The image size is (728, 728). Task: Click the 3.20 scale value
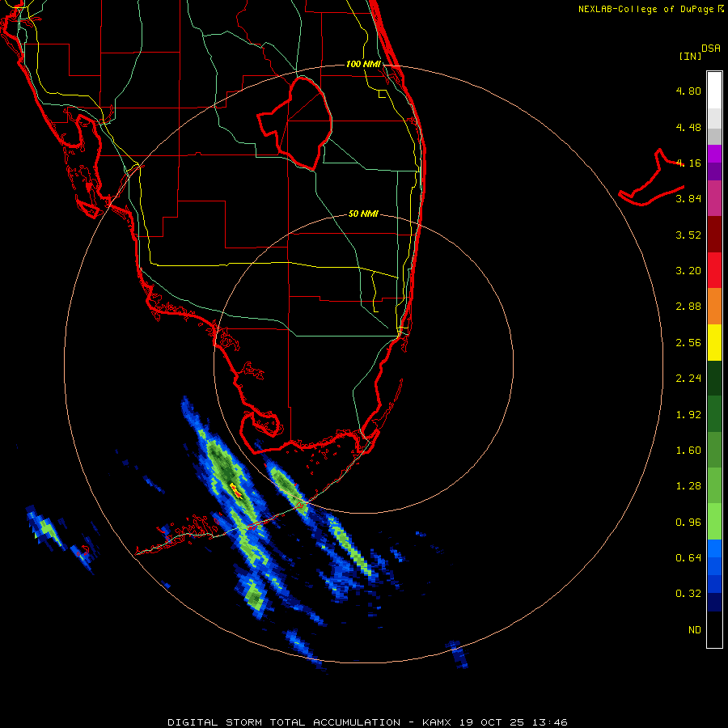(x=688, y=271)
